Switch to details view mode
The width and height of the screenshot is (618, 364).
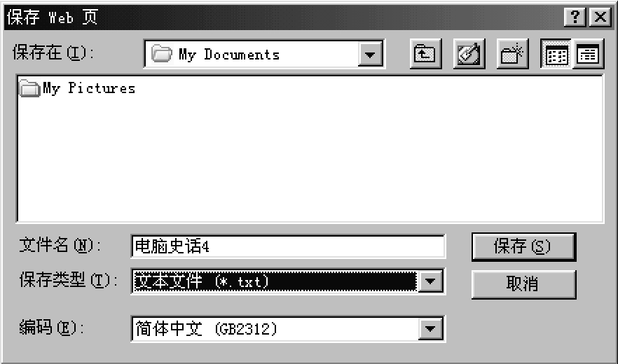pyautogui.click(x=588, y=54)
